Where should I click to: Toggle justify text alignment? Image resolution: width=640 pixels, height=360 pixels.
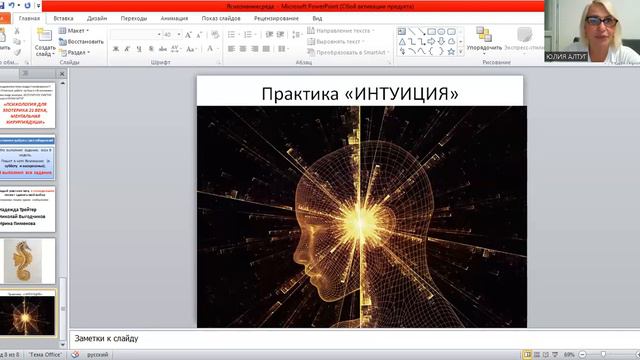(x=266, y=49)
